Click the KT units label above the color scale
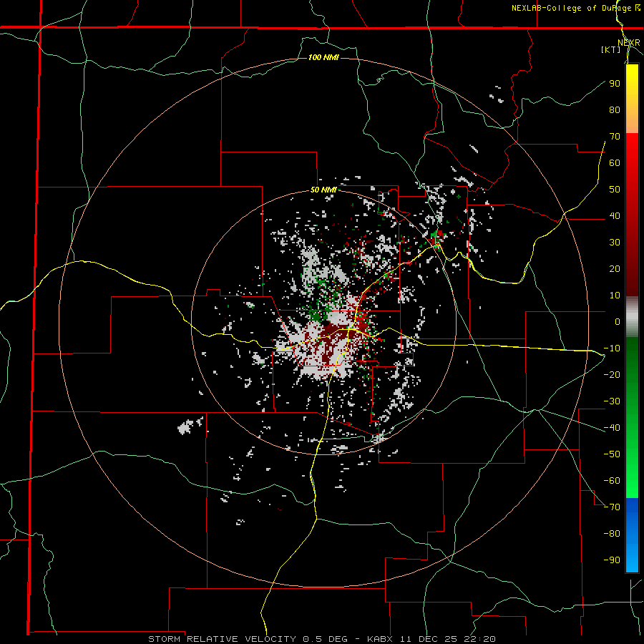The width and height of the screenshot is (644, 644). pos(611,49)
